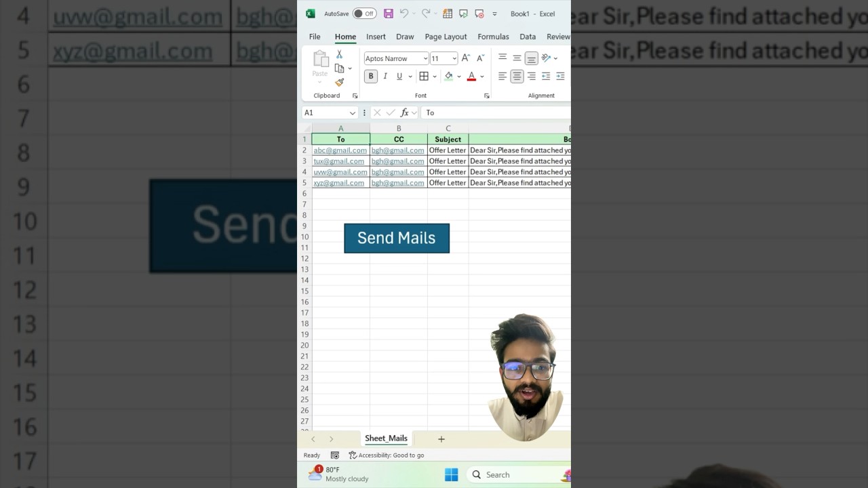Open Font settings dialog launcher

pyautogui.click(x=486, y=96)
